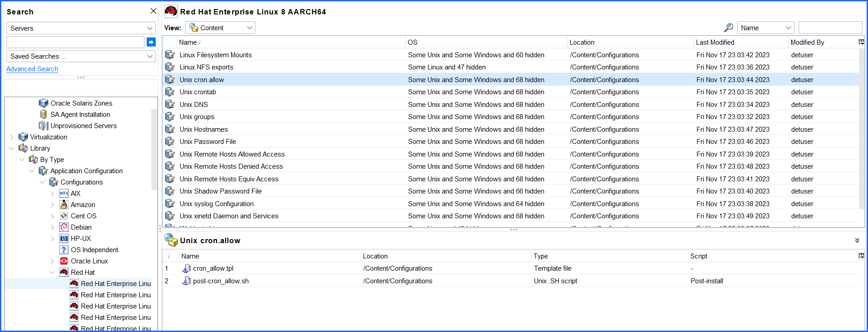Click the Linux Filesystem Mounts row icon
Viewport: 868px width, 332px height.
[170, 55]
